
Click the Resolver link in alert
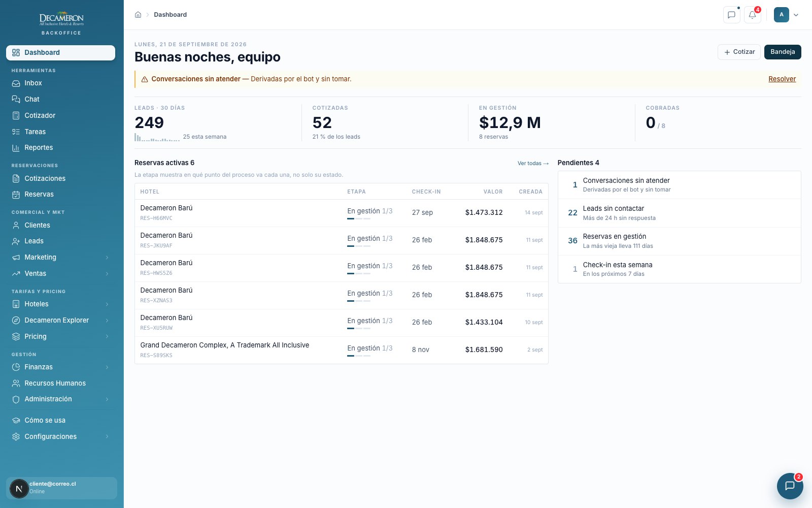[782, 79]
